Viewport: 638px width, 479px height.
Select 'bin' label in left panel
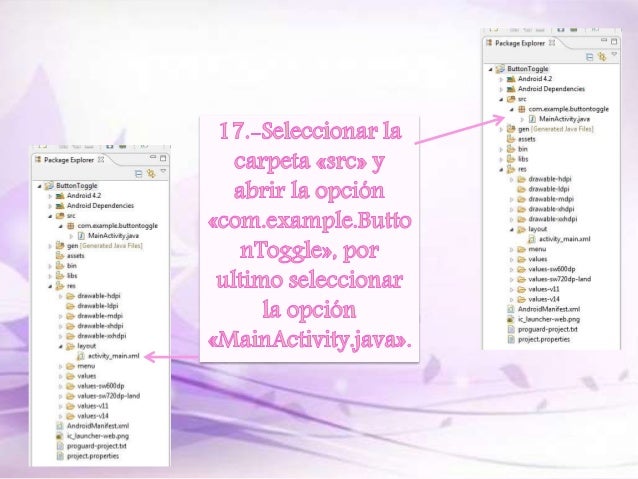[72, 266]
